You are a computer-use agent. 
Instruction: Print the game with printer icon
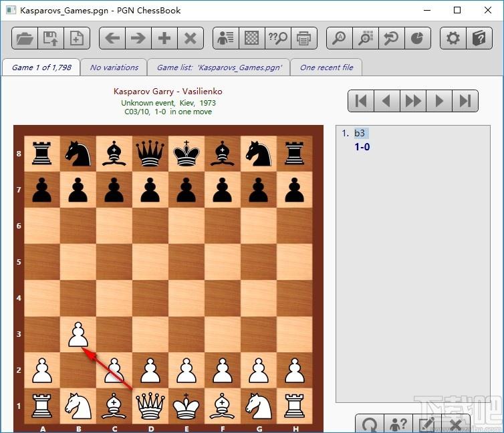pos(304,38)
